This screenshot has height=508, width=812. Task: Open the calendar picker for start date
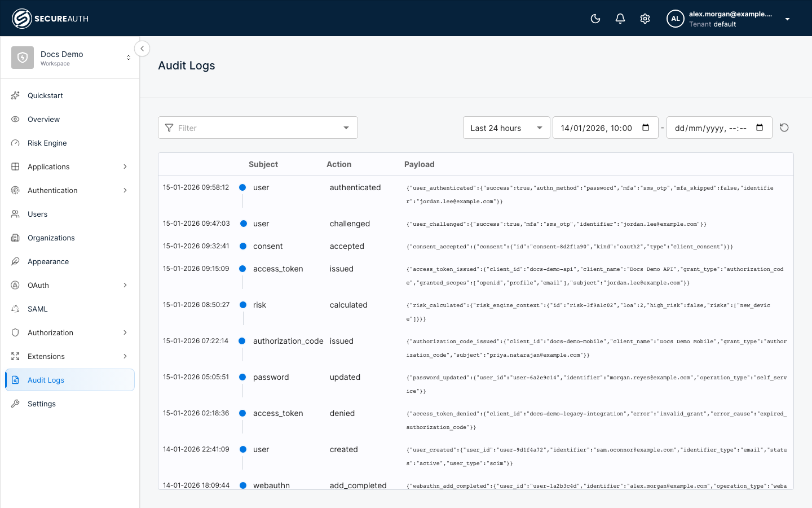click(x=646, y=128)
